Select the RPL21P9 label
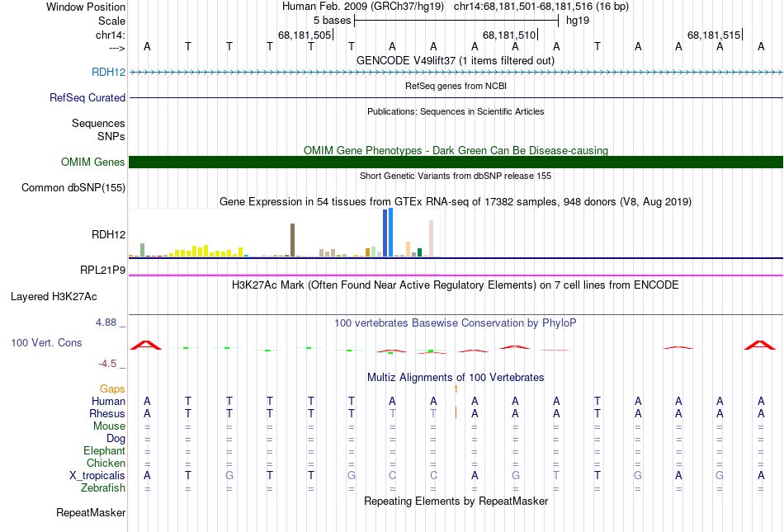This screenshot has width=784, height=532. pyautogui.click(x=103, y=271)
